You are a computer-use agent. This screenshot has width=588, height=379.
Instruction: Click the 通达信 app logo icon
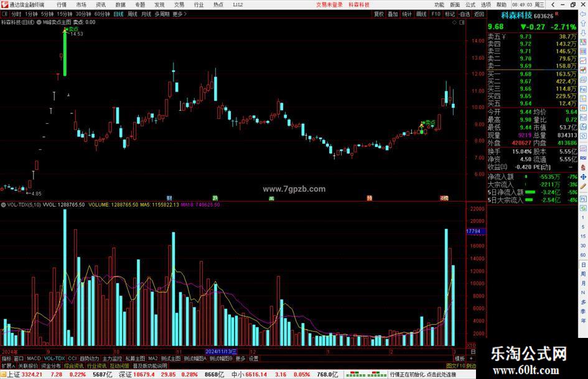(4, 5)
